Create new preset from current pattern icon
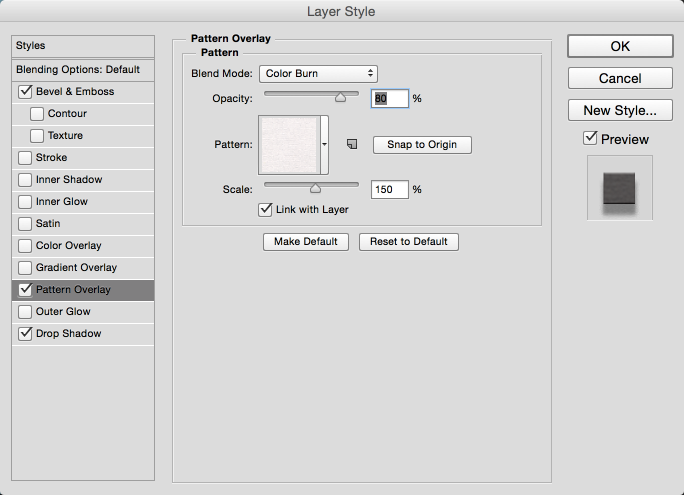 [x=352, y=144]
